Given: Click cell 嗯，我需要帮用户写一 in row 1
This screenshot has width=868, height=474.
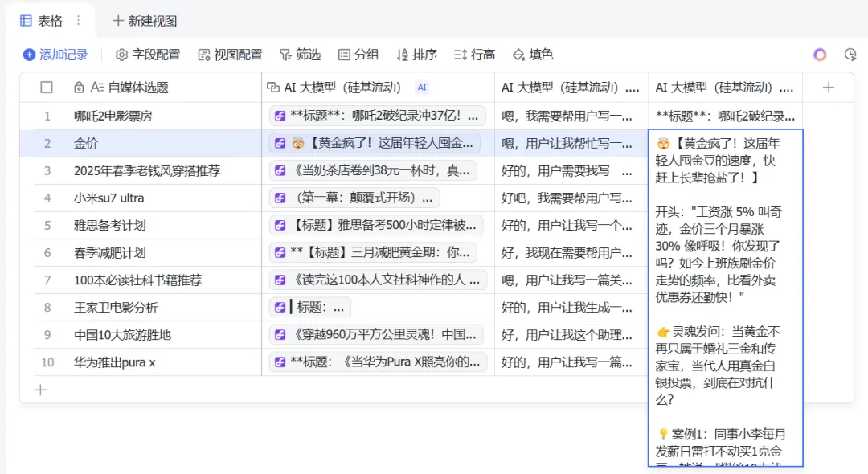Looking at the screenshot, I should tap(571, 116).
